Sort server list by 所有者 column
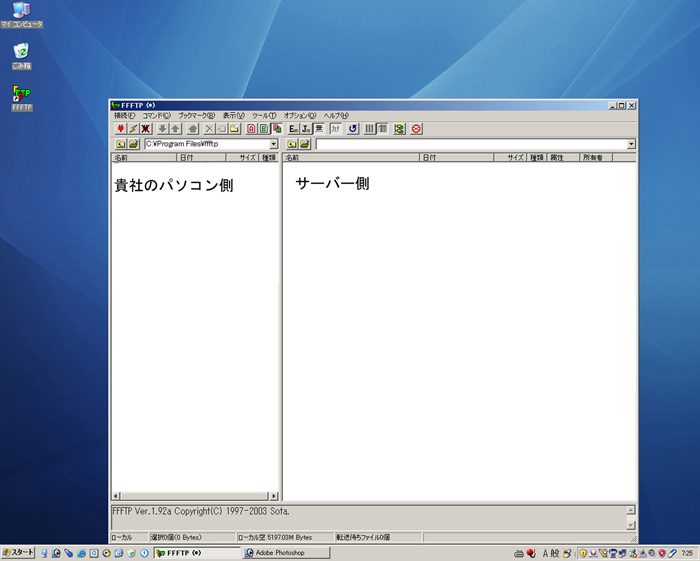 coord(596,158)
